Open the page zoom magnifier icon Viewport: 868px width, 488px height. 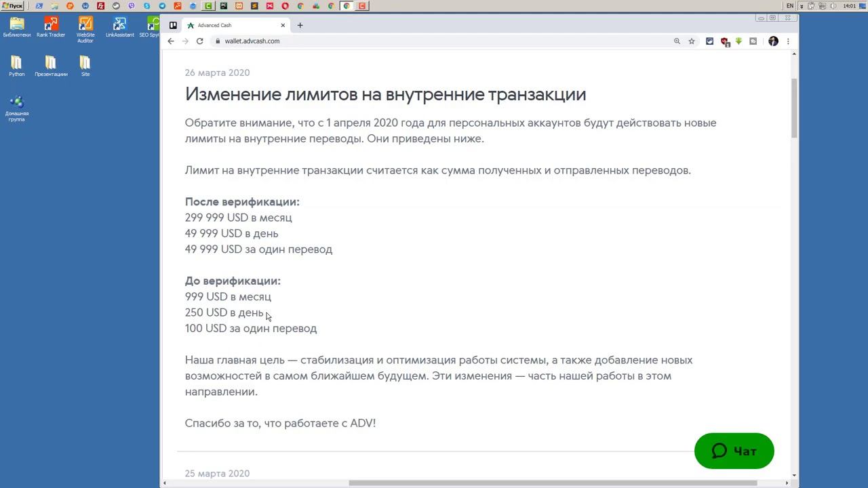coord(677,41)
